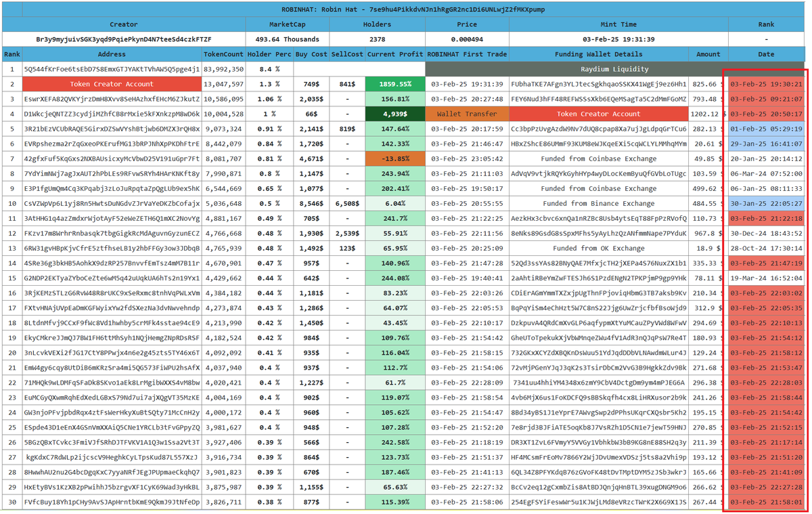Click Funded from Coinbase Exchange in rank 7 row

pyautogui.click(x=599, y=158)
